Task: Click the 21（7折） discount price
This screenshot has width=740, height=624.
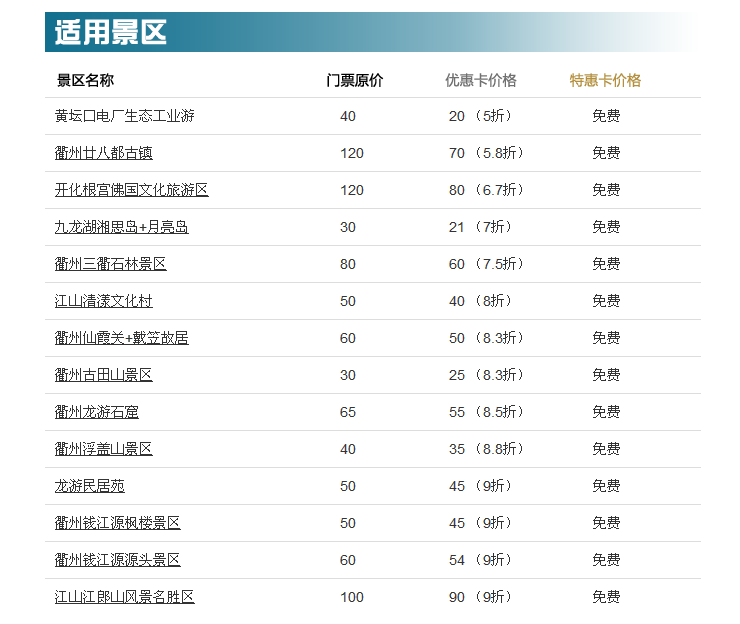Action: 480,227
